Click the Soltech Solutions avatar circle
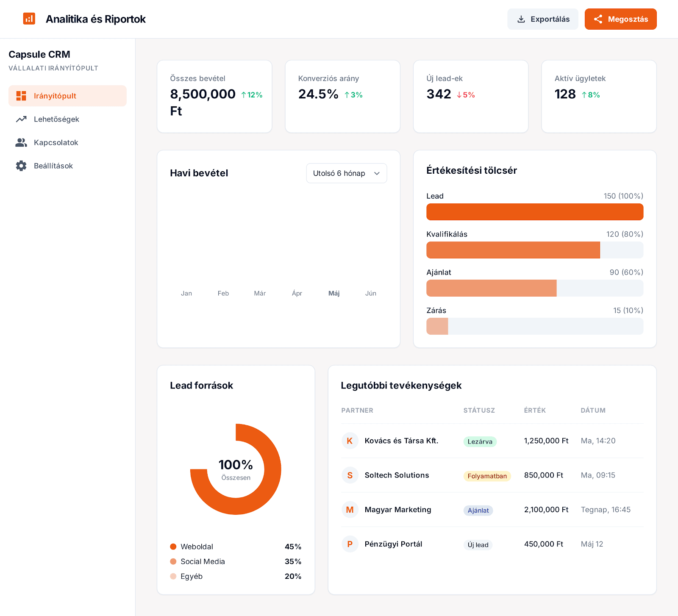Image resolution: width=678 pixels, height=616 pixels. (x=350, y=475)
